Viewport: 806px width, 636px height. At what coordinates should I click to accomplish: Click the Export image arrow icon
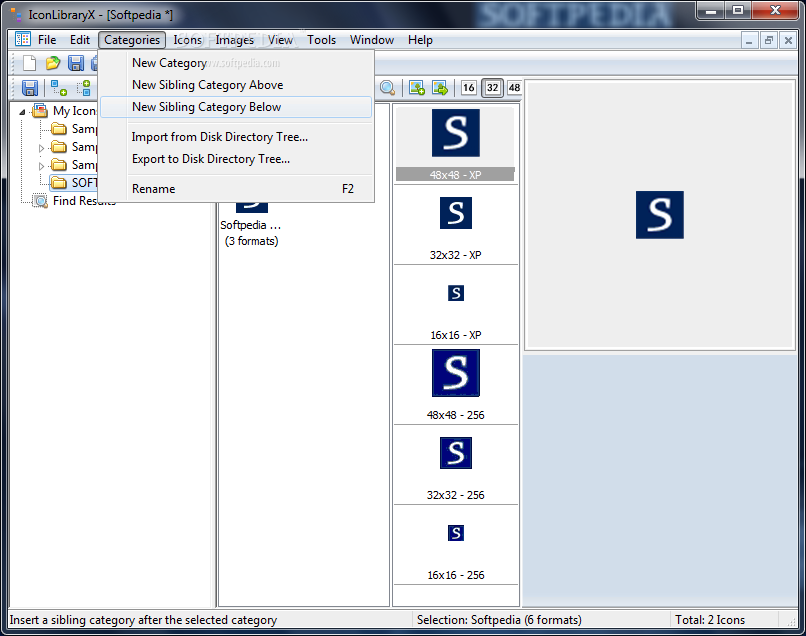click(440, 88)
